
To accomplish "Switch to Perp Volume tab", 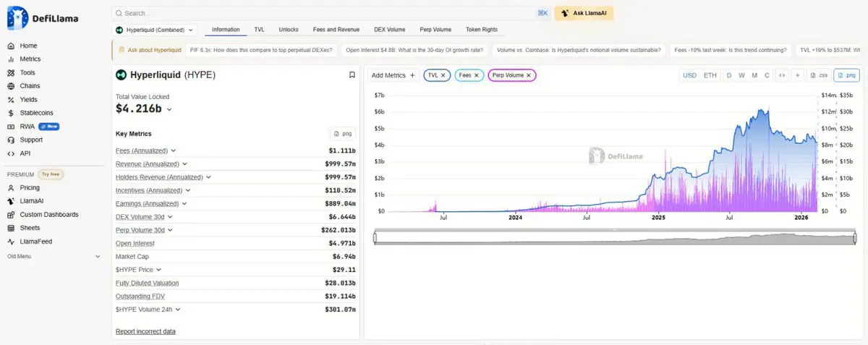I will point(435,30).
